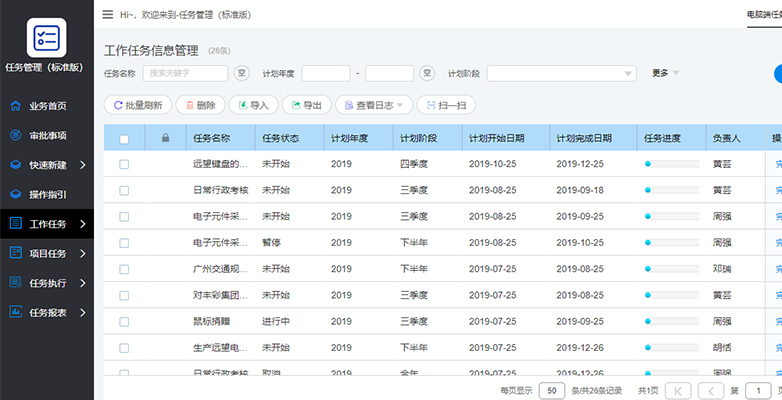
Task: Clear the task name search field icon
Action: [241, 73]
